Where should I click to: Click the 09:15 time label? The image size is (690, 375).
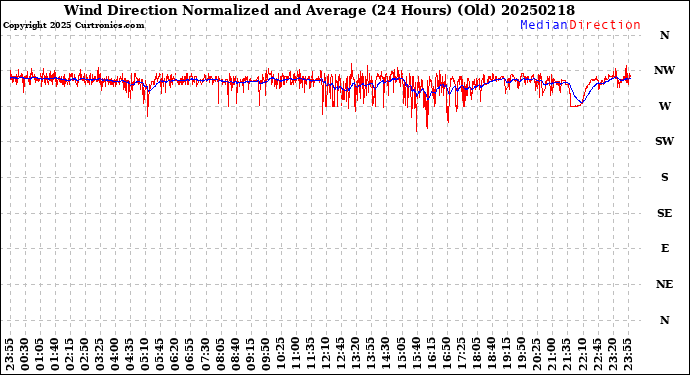click(x=250, y=354)
